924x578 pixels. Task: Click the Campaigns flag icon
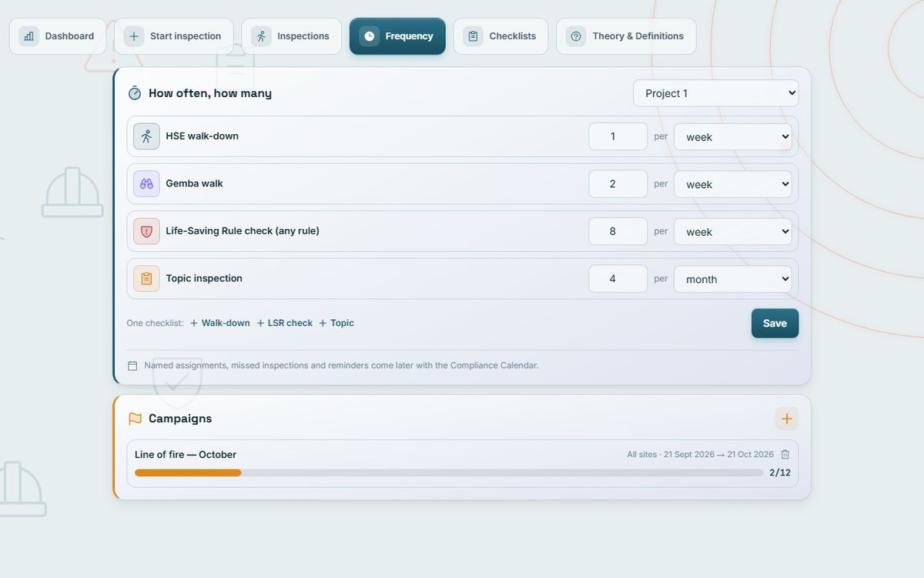135,418
